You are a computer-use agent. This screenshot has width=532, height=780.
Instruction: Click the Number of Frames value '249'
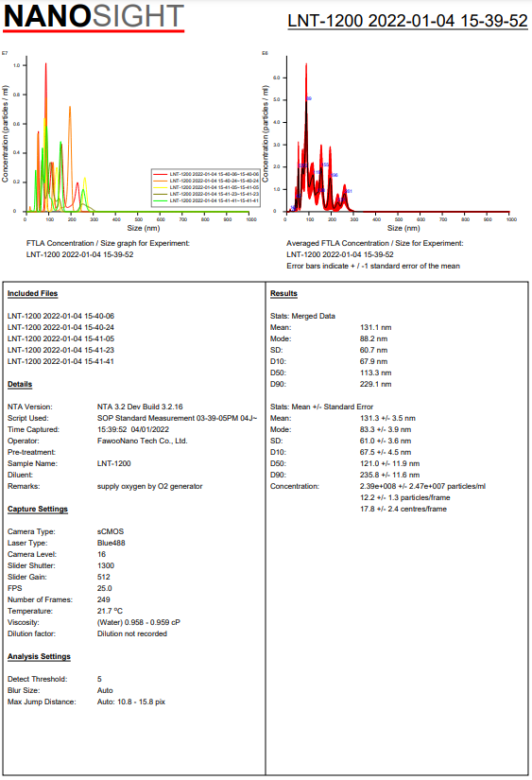pyautogui.click(x=103, y=600)
